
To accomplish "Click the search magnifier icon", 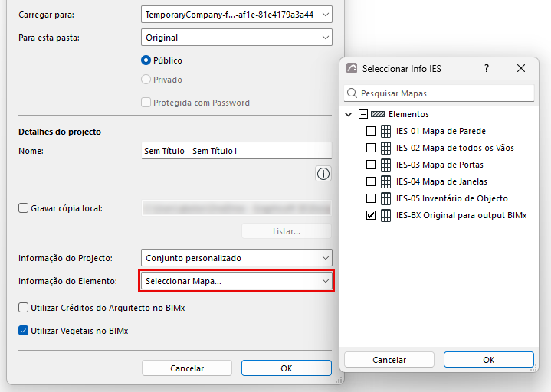I will click(352, 93).
